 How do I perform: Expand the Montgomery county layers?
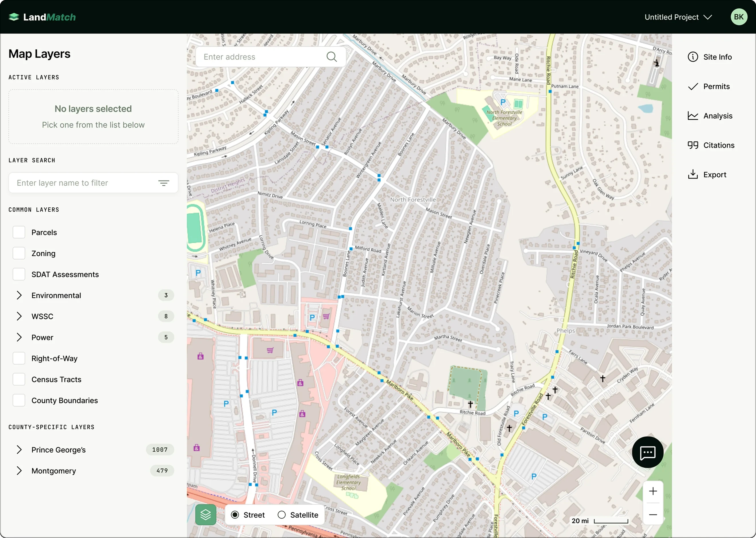(19, 471)
